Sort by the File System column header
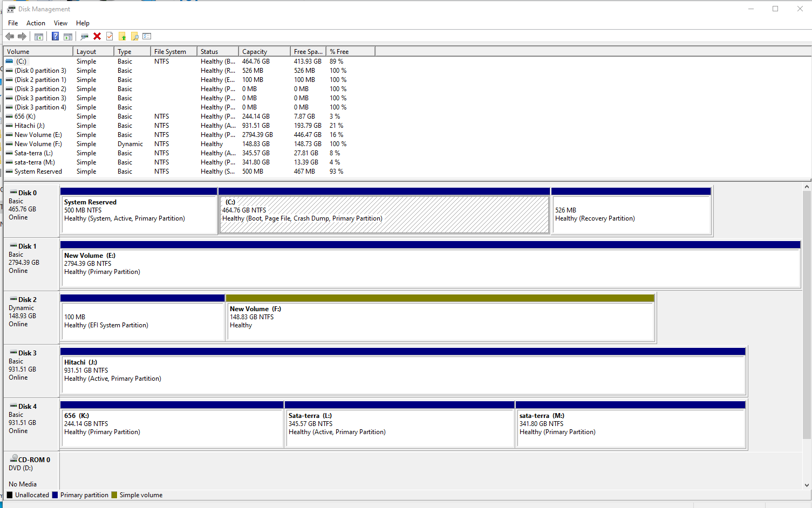Image resolution: width=812 pixels, height=508 pixels. 174,52
